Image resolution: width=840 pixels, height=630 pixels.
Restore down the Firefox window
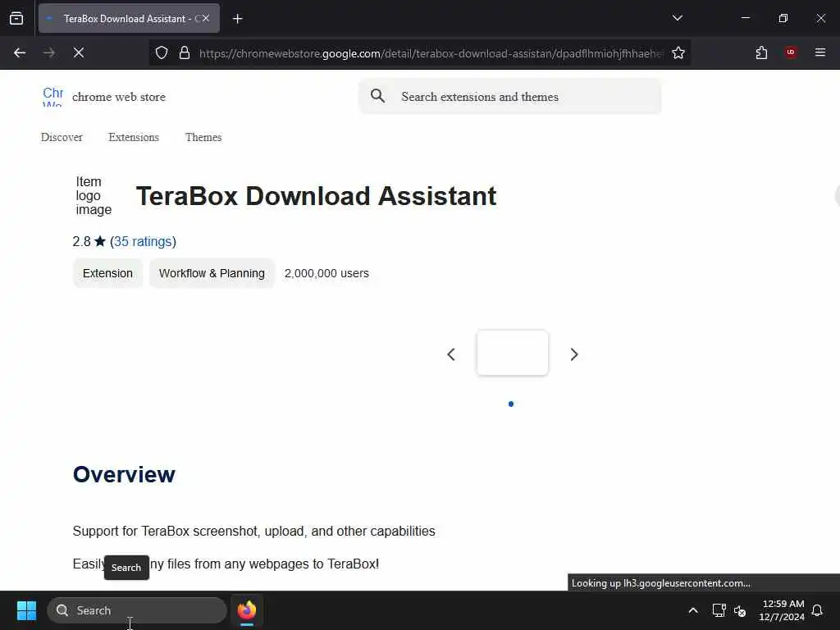pos(783,18)
